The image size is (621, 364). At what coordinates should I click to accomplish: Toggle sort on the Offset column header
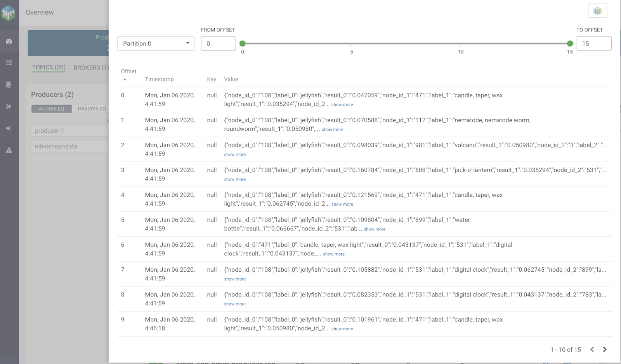point(128,71)
